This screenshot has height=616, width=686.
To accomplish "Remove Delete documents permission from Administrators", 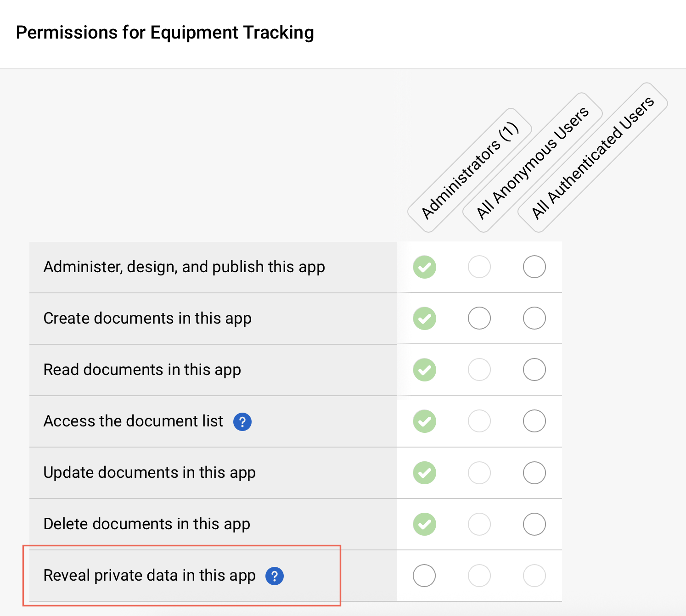I will 424,524.
